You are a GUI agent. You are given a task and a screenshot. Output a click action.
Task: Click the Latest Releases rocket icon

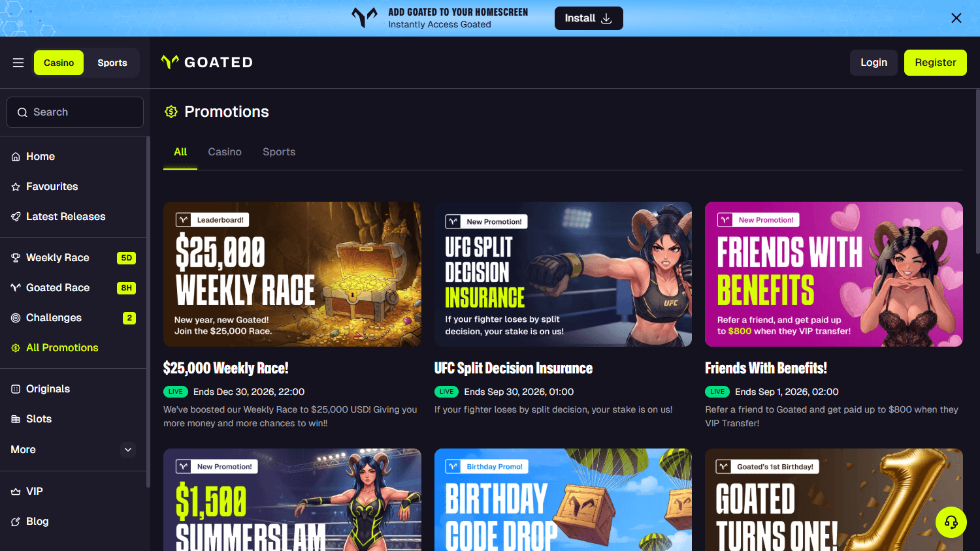16,217
